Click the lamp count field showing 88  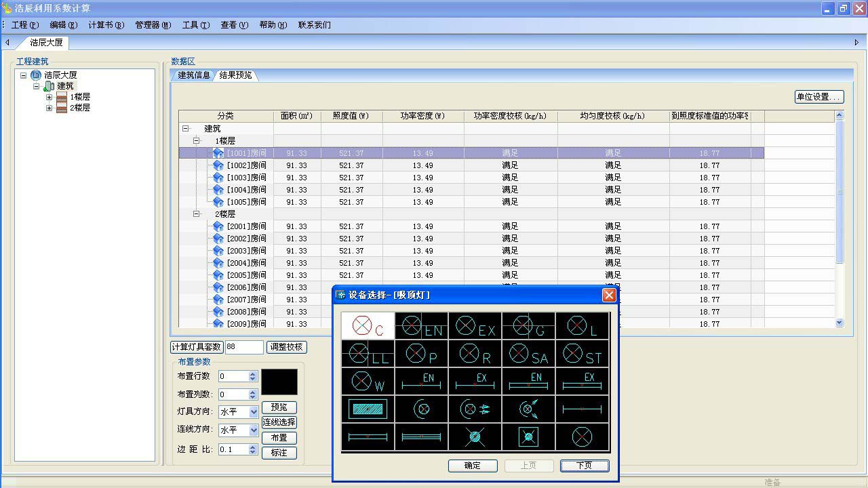(x=244, y=347)
